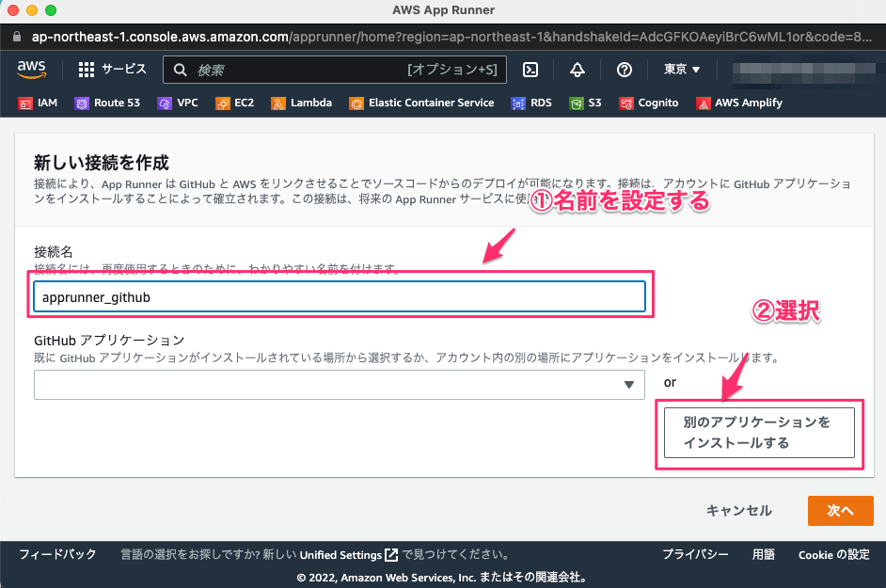Click the browser URL address bar
The height and width of the screenshot is (588, 886).
tap(451, 37)
